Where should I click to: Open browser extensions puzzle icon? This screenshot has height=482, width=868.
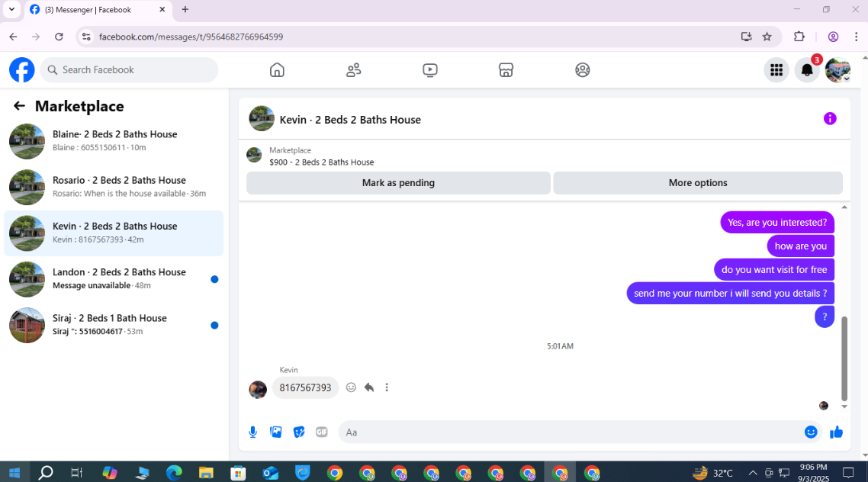pos(799,37)
